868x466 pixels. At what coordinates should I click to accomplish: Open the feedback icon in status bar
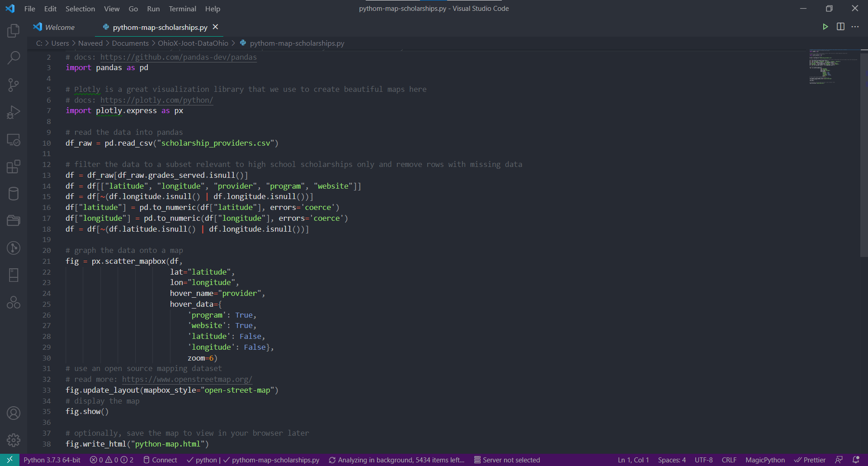pyautogui.click(x=839, y=460)
